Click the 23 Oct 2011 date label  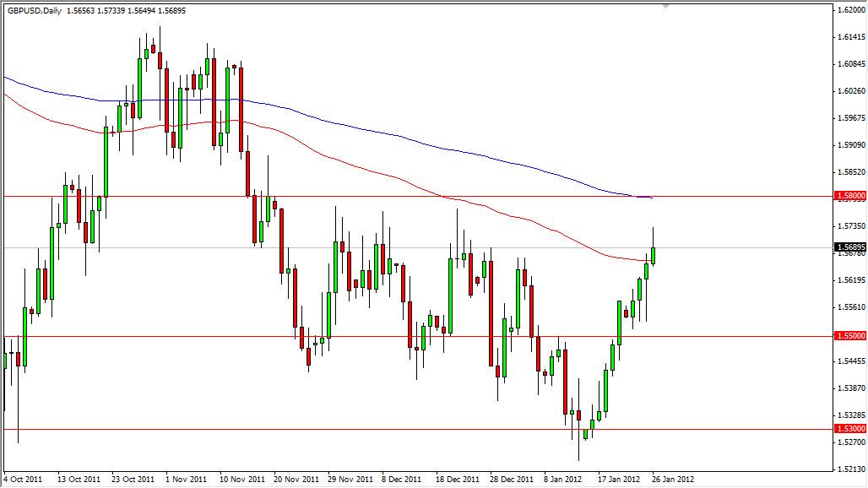point(133,480)
